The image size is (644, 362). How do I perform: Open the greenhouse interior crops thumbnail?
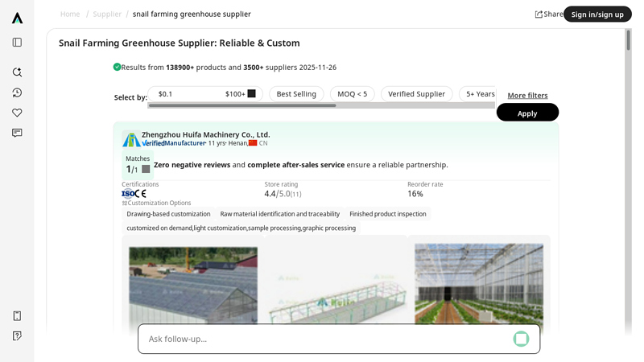[x=479, y=284]
